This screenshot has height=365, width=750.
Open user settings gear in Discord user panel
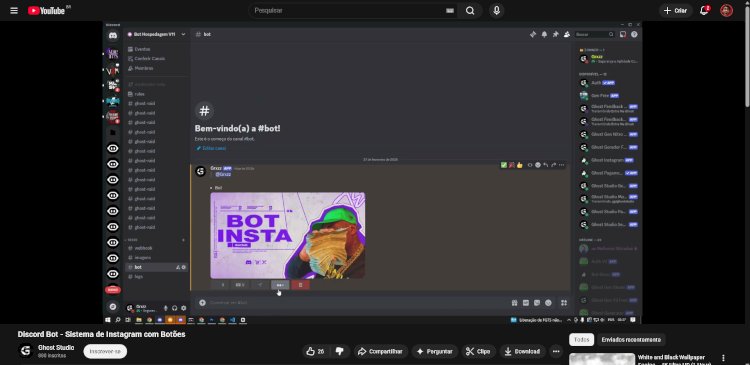click(x=184, y=308)
